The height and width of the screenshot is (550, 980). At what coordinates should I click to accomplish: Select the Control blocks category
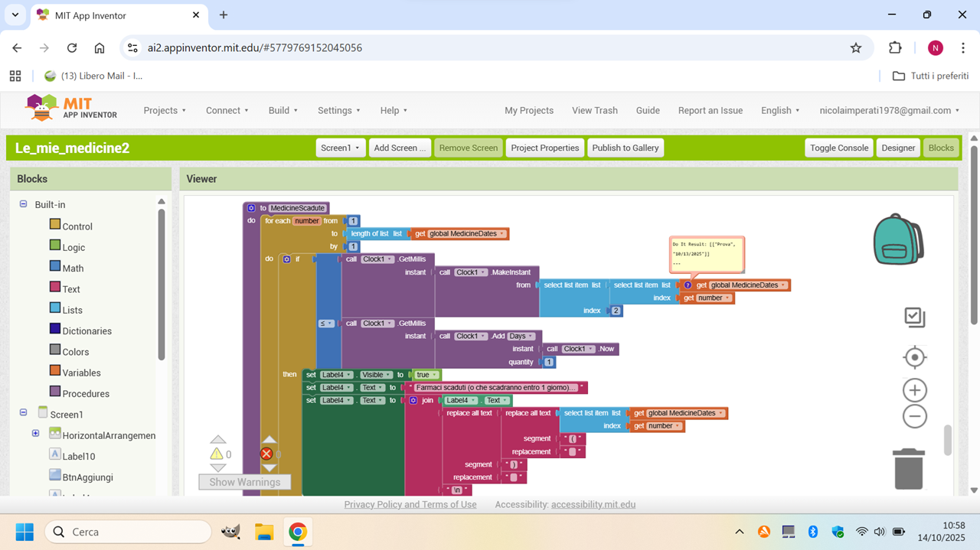77,226
